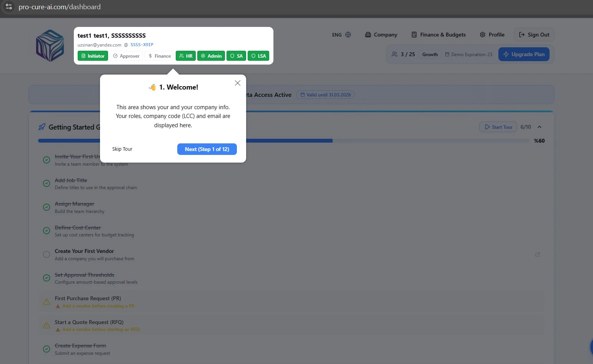This screenshot has height=364, width=593.
Task: Collapse the Getting Started panel chevron
Action: tap(540, 127)
